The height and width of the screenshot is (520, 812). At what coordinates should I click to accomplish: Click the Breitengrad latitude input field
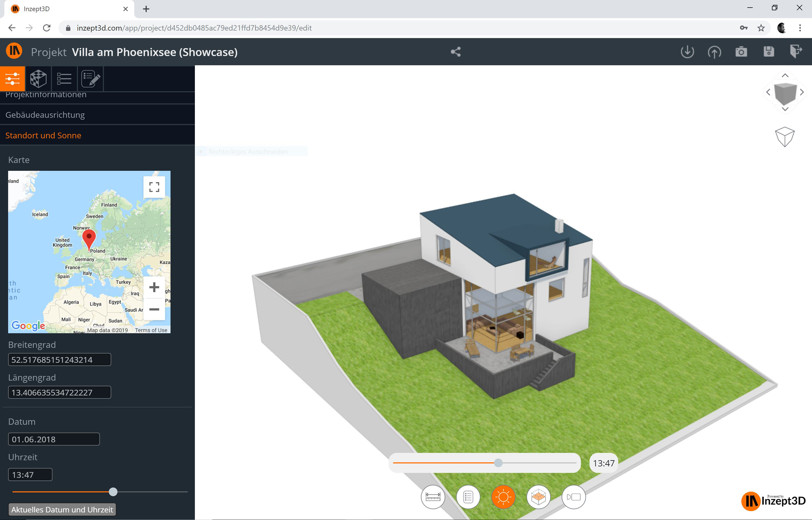point(59,360)
